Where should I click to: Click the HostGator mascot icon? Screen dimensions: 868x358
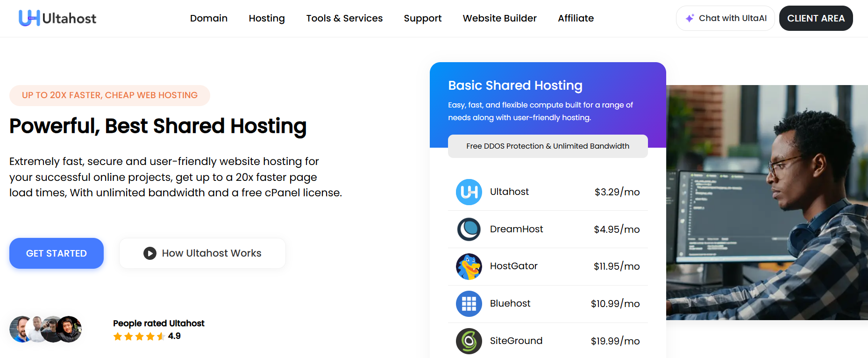(x=469, y=266)
